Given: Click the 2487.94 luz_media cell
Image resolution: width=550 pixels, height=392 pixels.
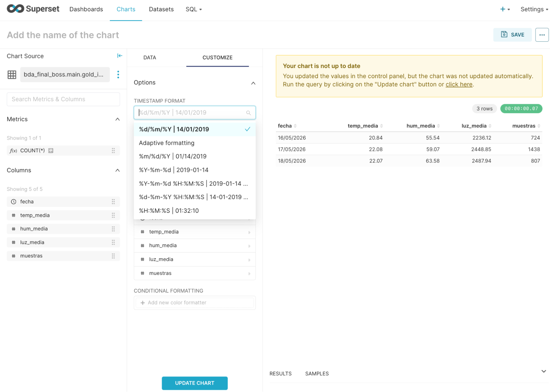Looking at the screenshot, I should [x=481, y=161].
